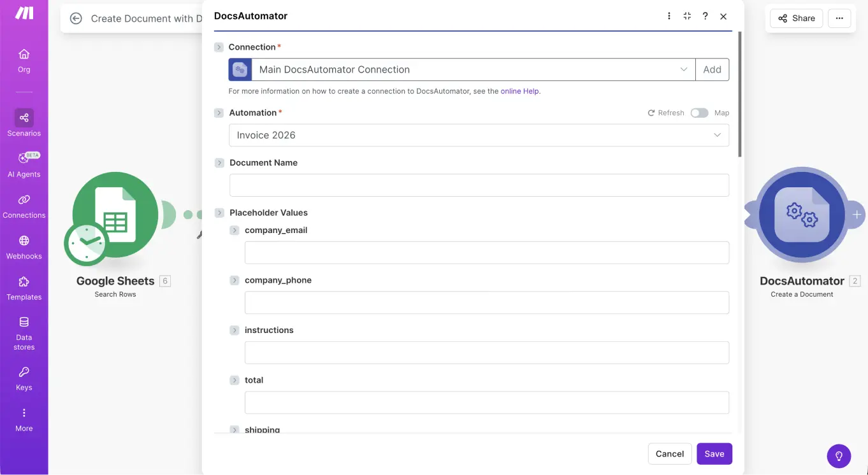Select the DocsAutomator Create a Document module

[x=802, y=215]
